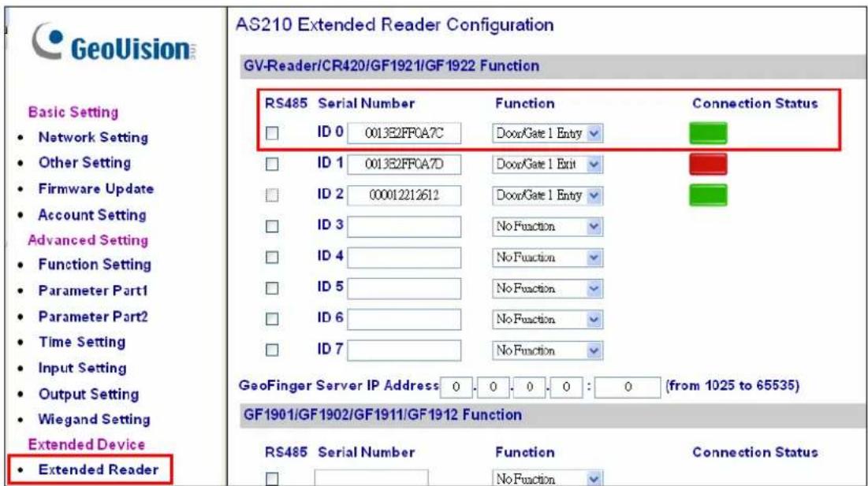Viewport: 868px width, 486px height.
Task: Click GeoFinger Server port field
Action: (628, 387)
